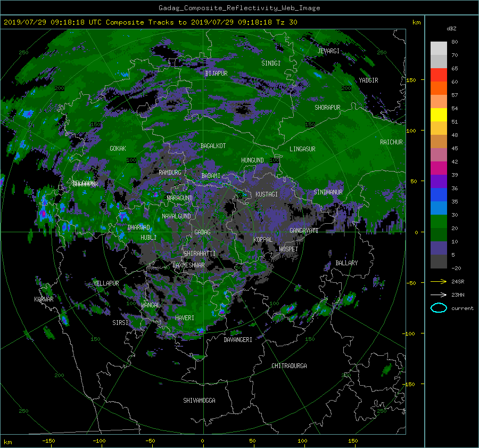Click the HAVERI city label
Screen dimensions: 479x448
[185, 317]
